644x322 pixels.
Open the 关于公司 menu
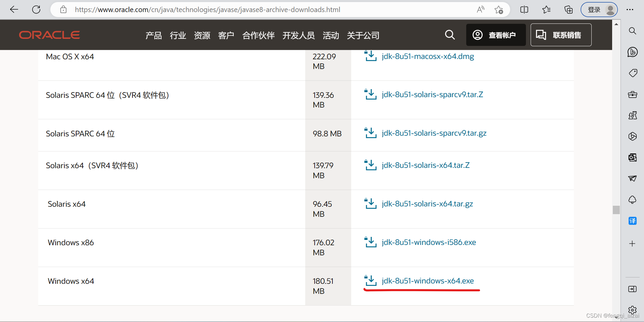pyautogui.click(x=363, y=35)
